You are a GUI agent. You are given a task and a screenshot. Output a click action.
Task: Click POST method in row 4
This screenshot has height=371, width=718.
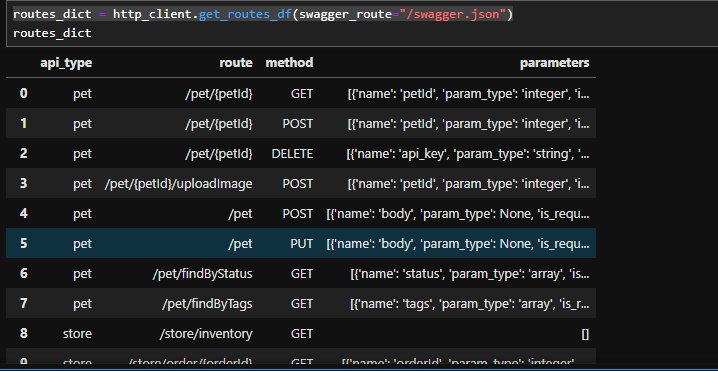(298, 214)
